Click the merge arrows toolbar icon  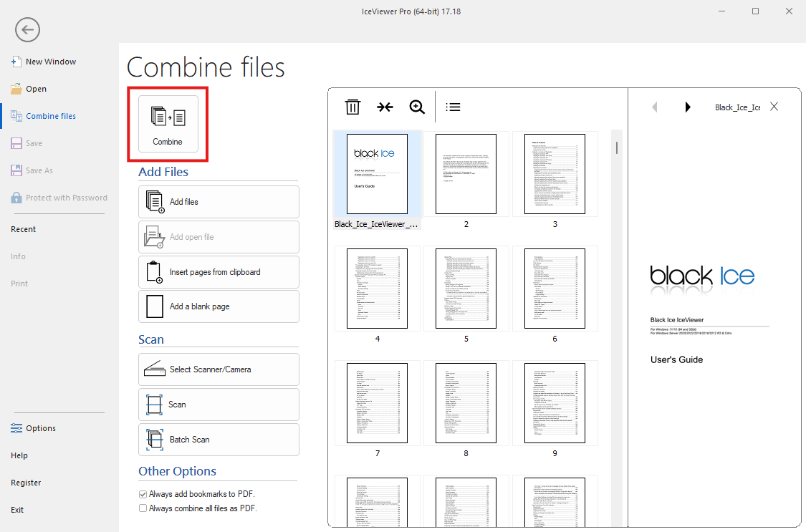385,107
